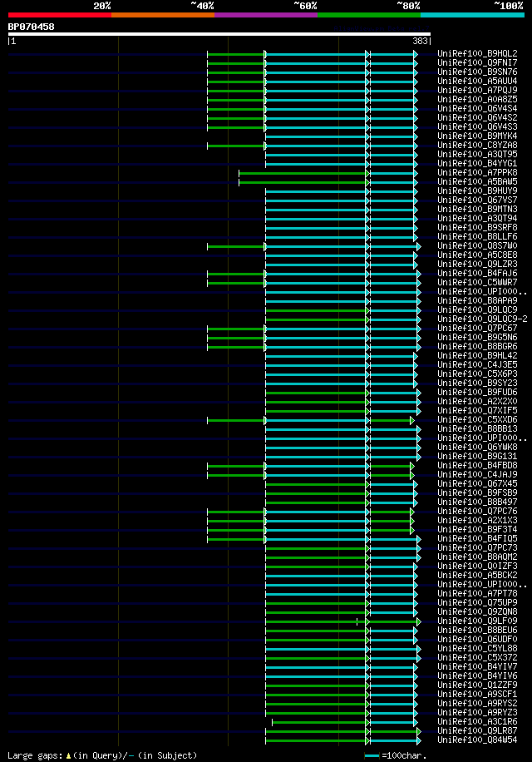The width and height of the screenshot is (532, 762).
Task: Open the UniRef100_C8YZA8 hit
Action: click(477, 145)
